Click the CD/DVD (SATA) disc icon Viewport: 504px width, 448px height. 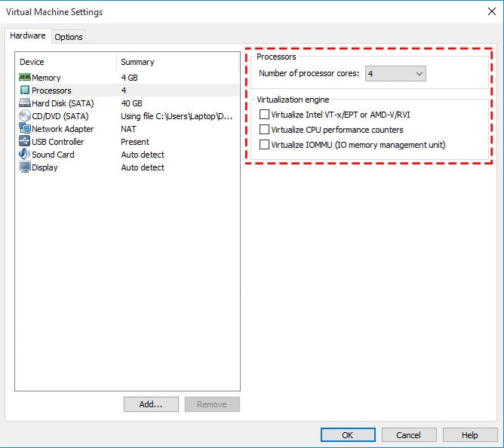click(x=24, y=116)
